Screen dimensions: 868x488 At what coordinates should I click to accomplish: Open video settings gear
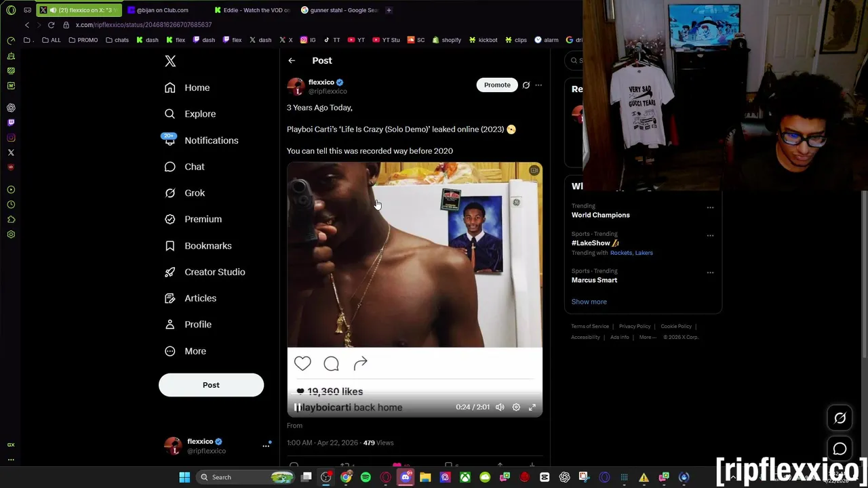click(x=516, y=407)
